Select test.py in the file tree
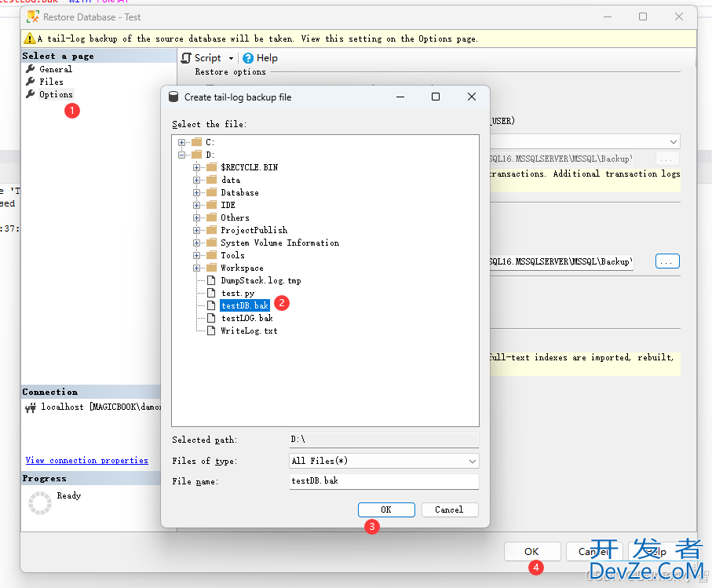The height and width of the screenshot is (588, 712). pyautogui.click(x=238, y=294)
